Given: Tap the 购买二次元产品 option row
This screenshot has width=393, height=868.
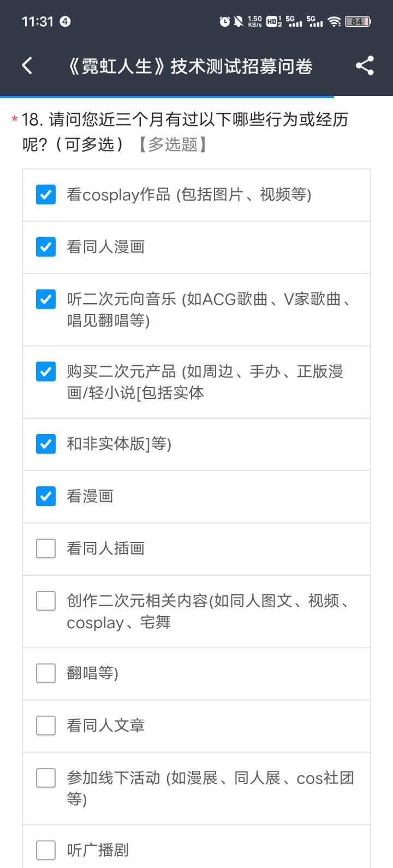Looking at the screenshot, I should 196,382.
